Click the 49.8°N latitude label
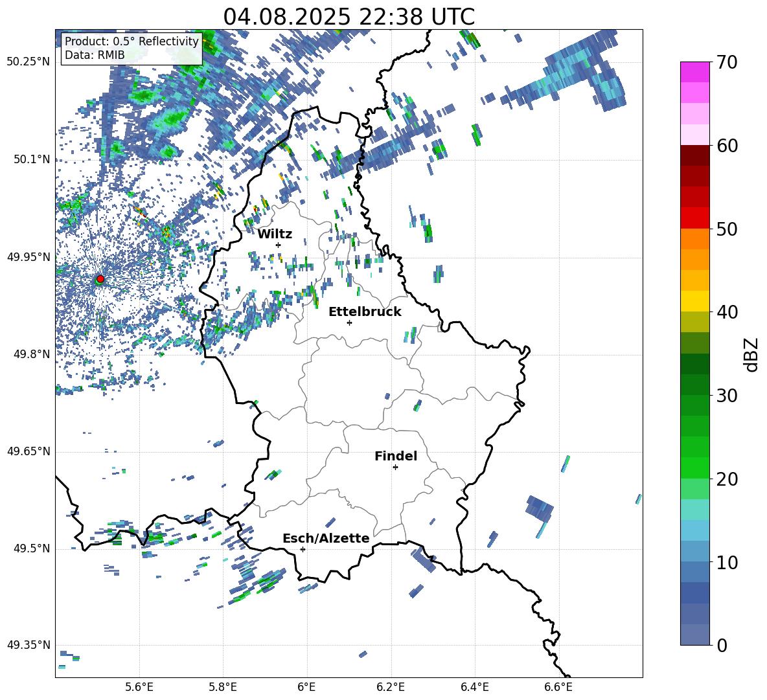Image resolution: width=767 pixels, height=700 pixels. click(x=32, y=354)
